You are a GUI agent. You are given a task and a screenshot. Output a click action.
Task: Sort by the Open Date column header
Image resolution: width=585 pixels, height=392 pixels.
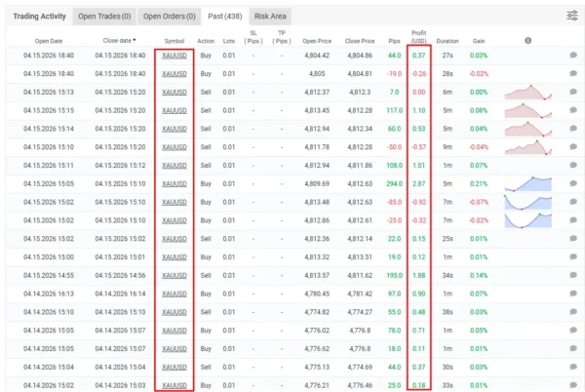(x=49, y=41)
